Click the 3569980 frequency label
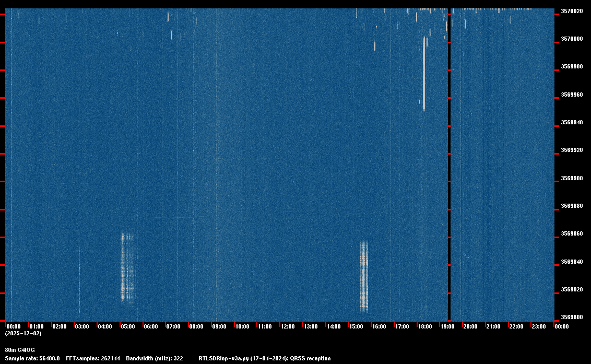The height and width of the screenshot is (364, 591). coord(572,67)
